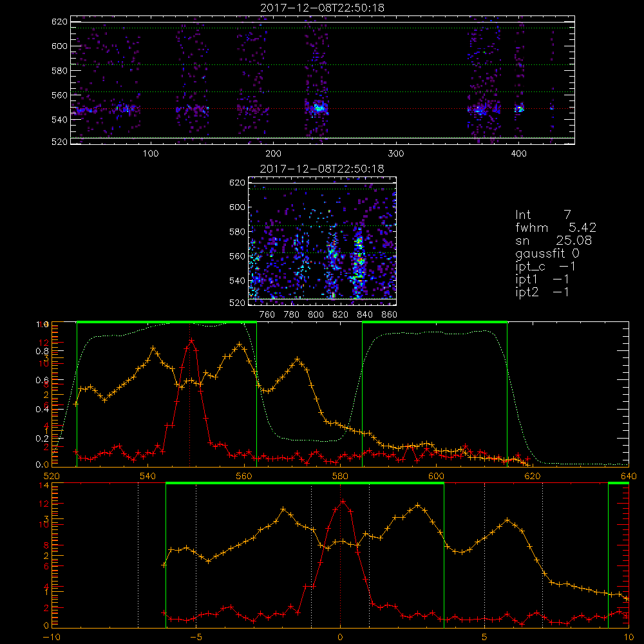
Task: Click y-axis label 600 of top spectrogram
Action: [x=59, y=46]
